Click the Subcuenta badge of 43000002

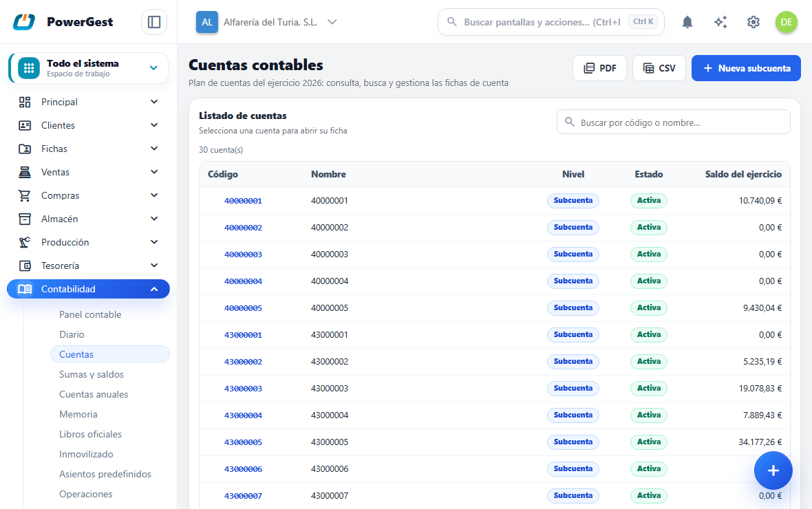(x=573, y=361)
